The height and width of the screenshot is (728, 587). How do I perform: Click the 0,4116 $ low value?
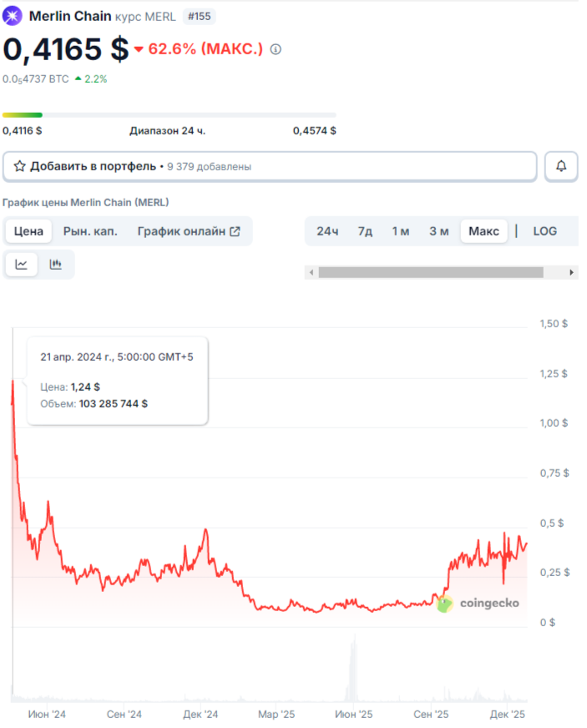point(22,131)
